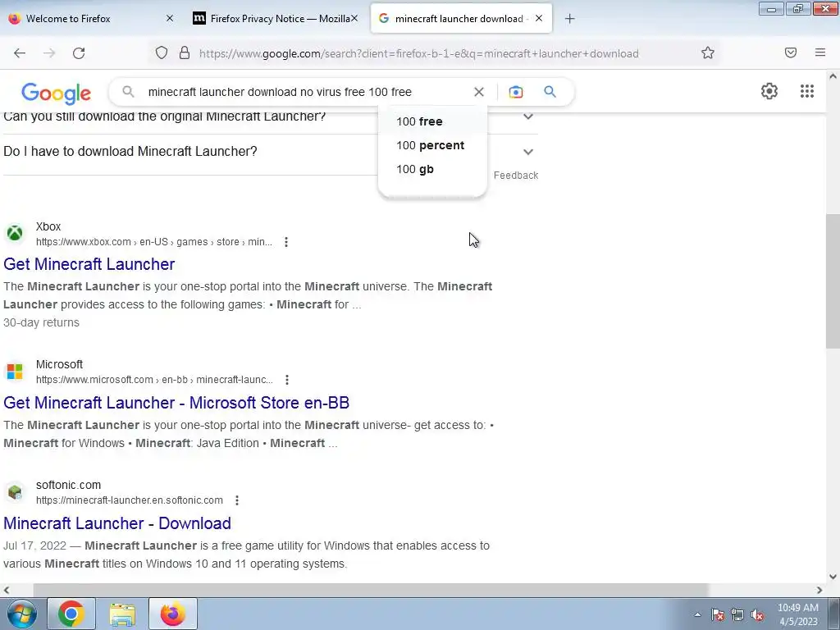
Task: Click the scroll down arrow
Action: (833, 577)
